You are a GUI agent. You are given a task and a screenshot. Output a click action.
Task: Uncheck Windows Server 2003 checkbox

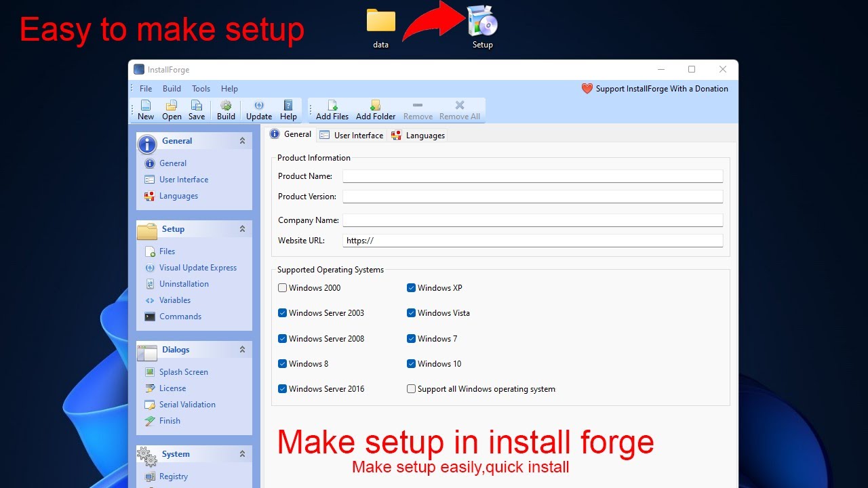(x=282, y=313)
